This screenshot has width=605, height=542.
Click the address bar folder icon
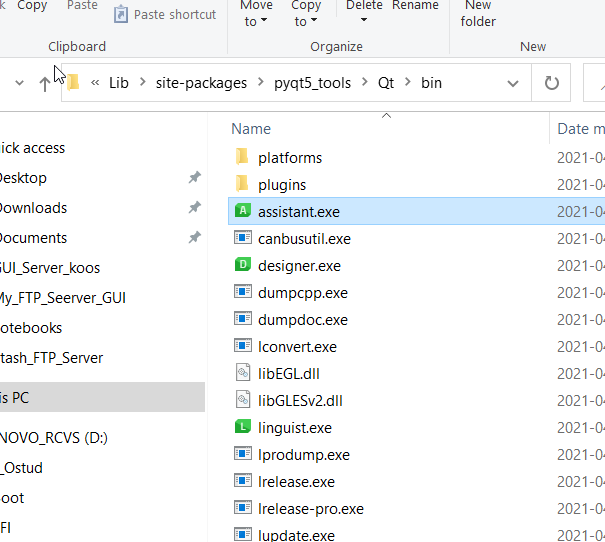[x=73, y=83]
